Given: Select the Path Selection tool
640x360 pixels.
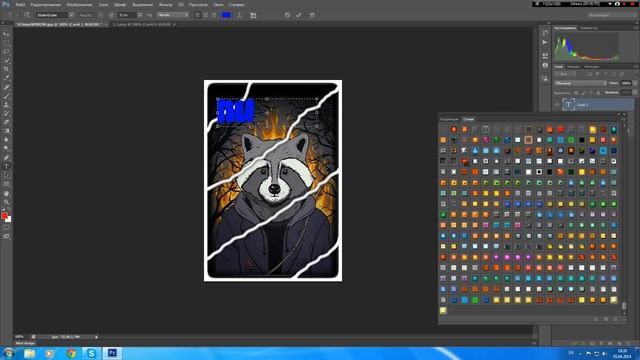Looking at the screenshot, I should [x=6, y=175].
